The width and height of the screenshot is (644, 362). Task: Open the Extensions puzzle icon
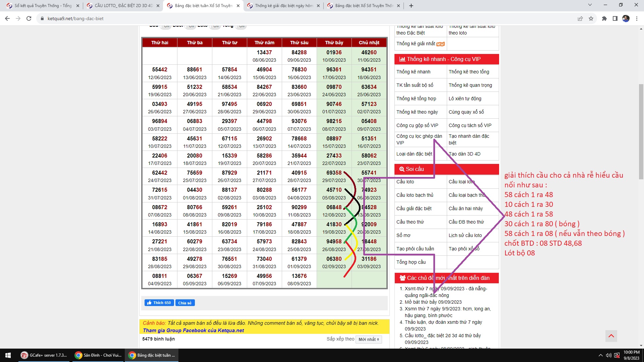pos(604,18)
